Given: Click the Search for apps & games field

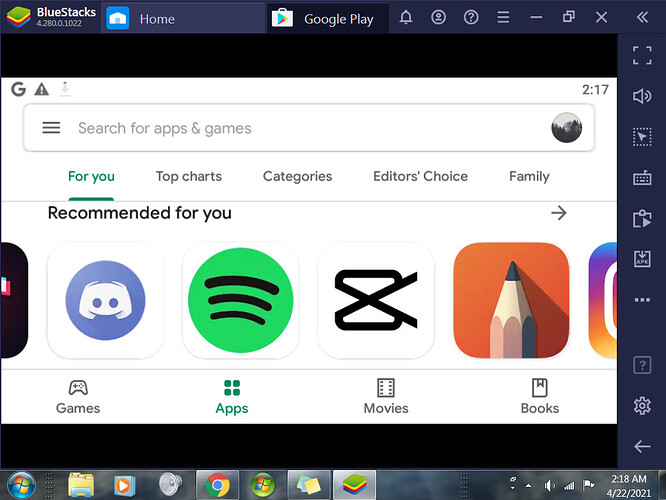Looking at the screenshot, I should click(x=309, y=127).
